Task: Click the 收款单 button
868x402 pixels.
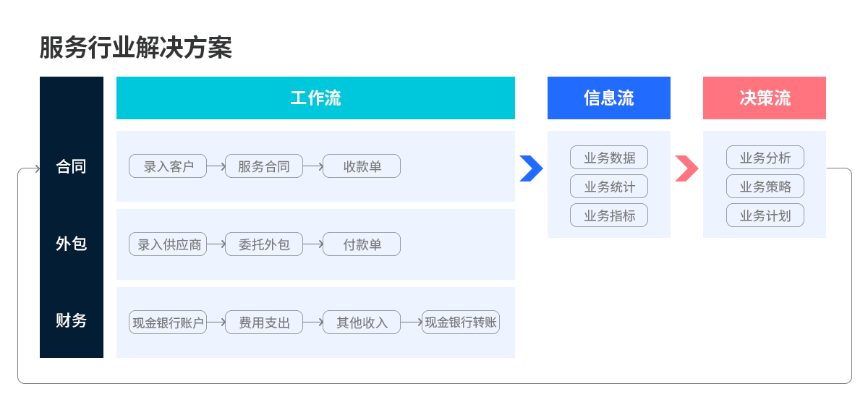Action: [362, 166]
